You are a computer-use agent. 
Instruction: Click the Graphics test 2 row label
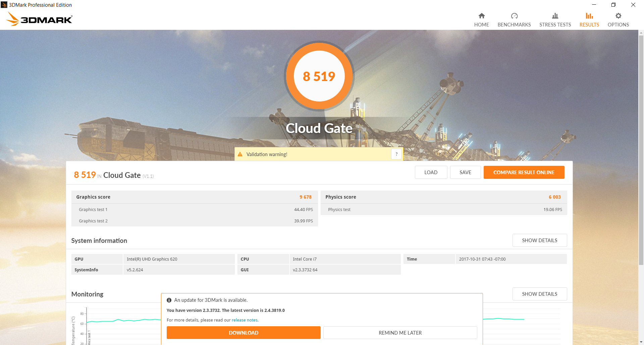(x=93, y=221)
